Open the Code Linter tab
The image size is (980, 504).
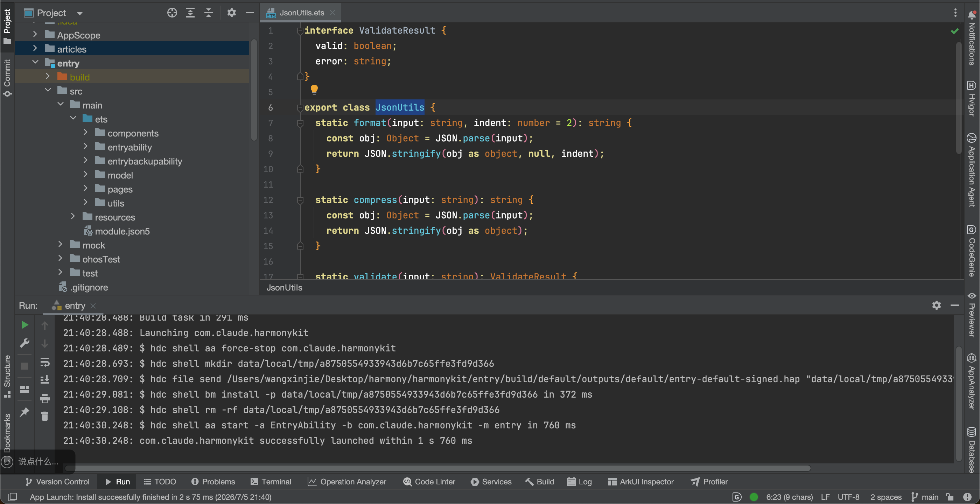click(429, 482)
